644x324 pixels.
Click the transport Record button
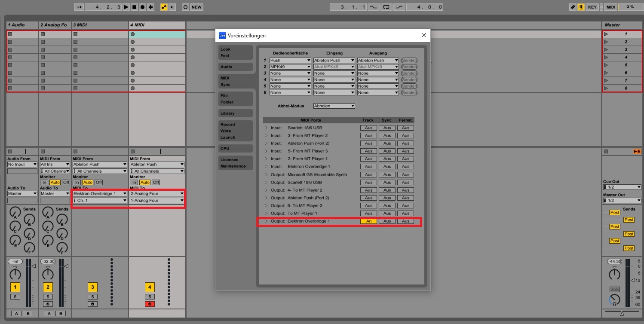pyautogui.click(x=142, y=7)
